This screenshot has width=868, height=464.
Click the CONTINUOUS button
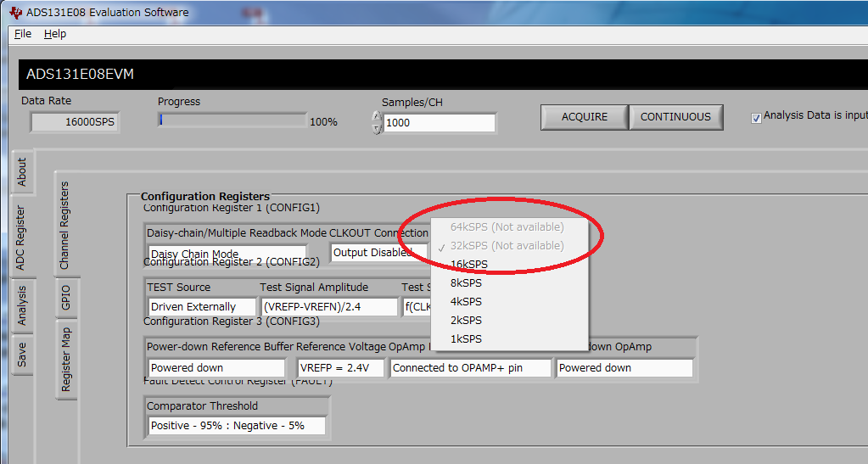[x=676, y=117]
